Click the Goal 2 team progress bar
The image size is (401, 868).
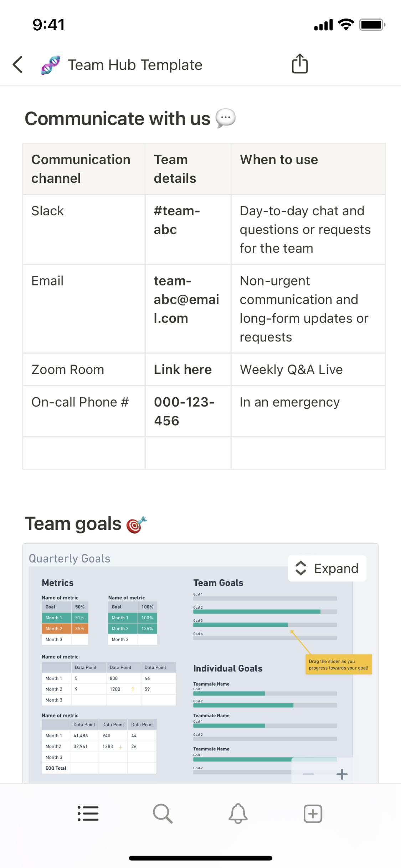click(265, 611)
